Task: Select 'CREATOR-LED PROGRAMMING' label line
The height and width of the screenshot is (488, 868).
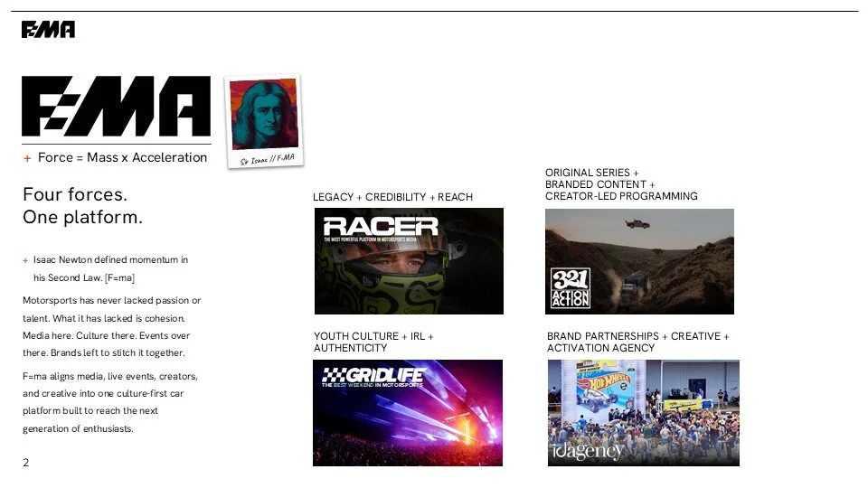Action: coord(621,196)
